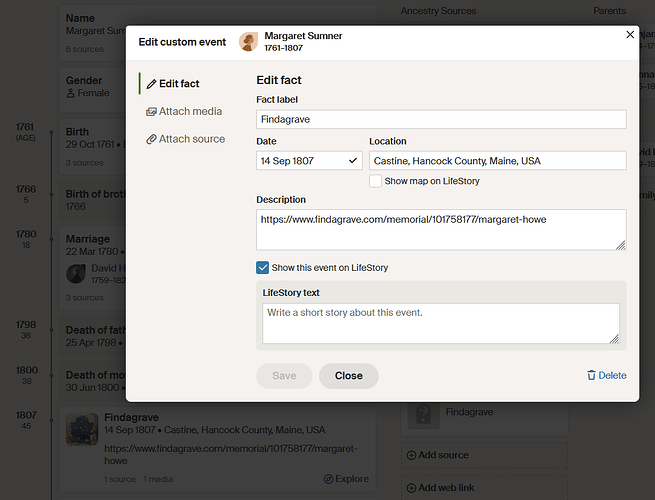Viewport: 655px width, 500px height.
Task: Open the Attach source tab
Action: click(185, 139)
